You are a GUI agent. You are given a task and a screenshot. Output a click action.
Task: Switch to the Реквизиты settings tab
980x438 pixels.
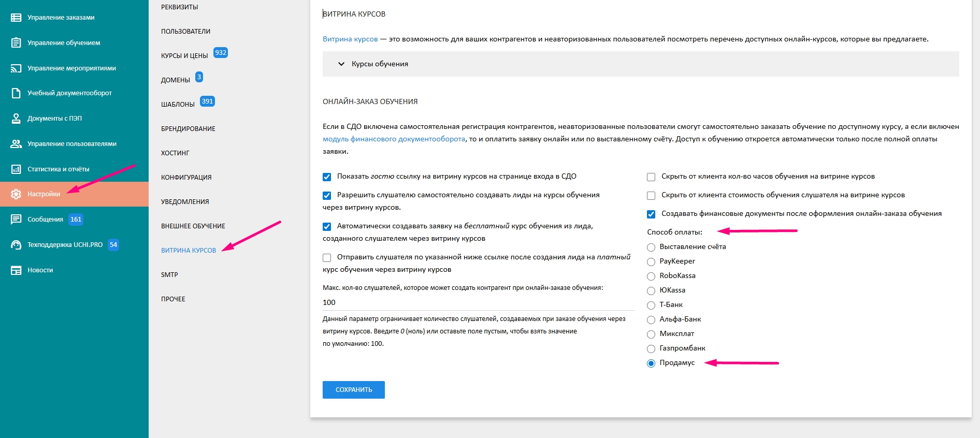pyautogui.click(x=179, y=7)
